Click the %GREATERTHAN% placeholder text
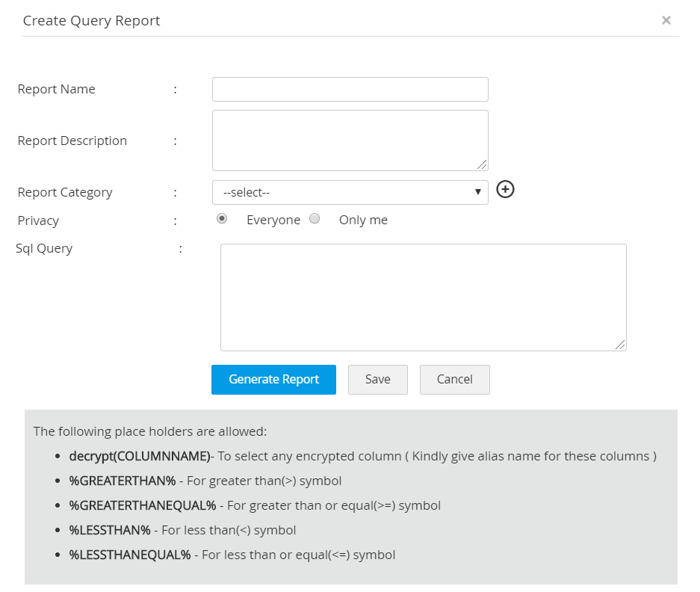Viewport: 700px width, 592px height. pos(123,481)
